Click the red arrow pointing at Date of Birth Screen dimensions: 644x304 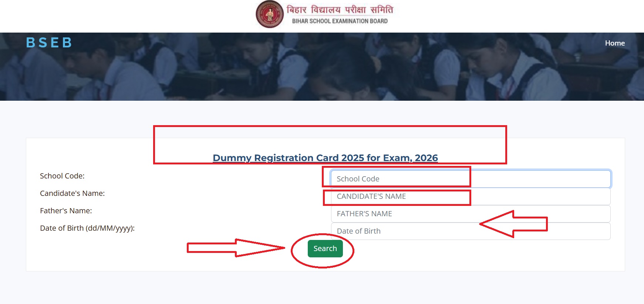tap(513, 224)
